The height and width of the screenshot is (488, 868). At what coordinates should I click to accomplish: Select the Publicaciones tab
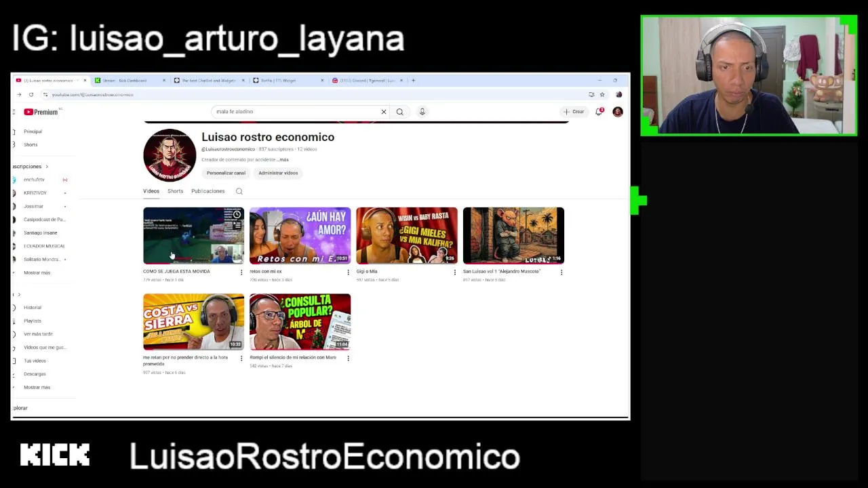click(208, 191)
